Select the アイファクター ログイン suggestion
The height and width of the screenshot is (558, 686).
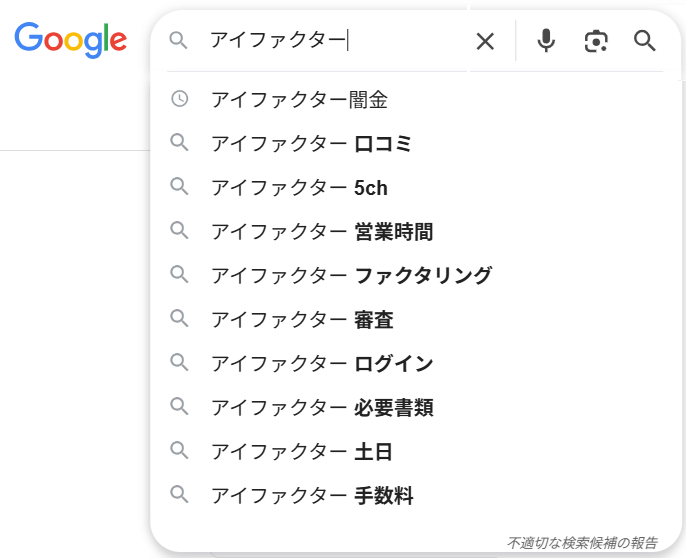click(322, 363)
